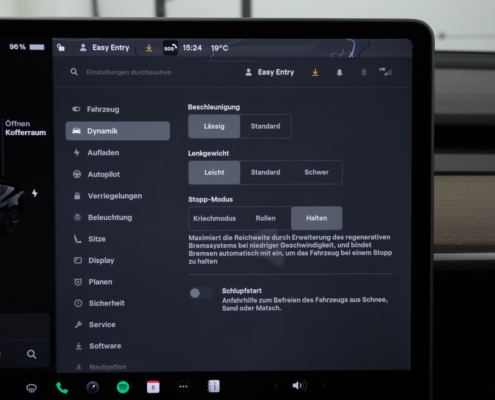The height and width of the screenshot is (400, 495).
Task: Select Schwer for Lenkgewicht
Action: pyautogui.click(x=316, y=172)
